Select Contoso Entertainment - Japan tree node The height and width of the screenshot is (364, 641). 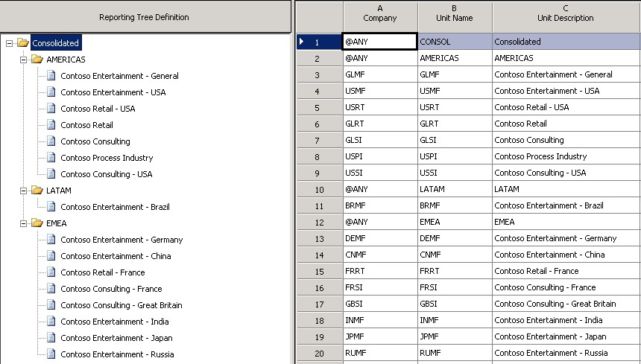click(116, 338)
